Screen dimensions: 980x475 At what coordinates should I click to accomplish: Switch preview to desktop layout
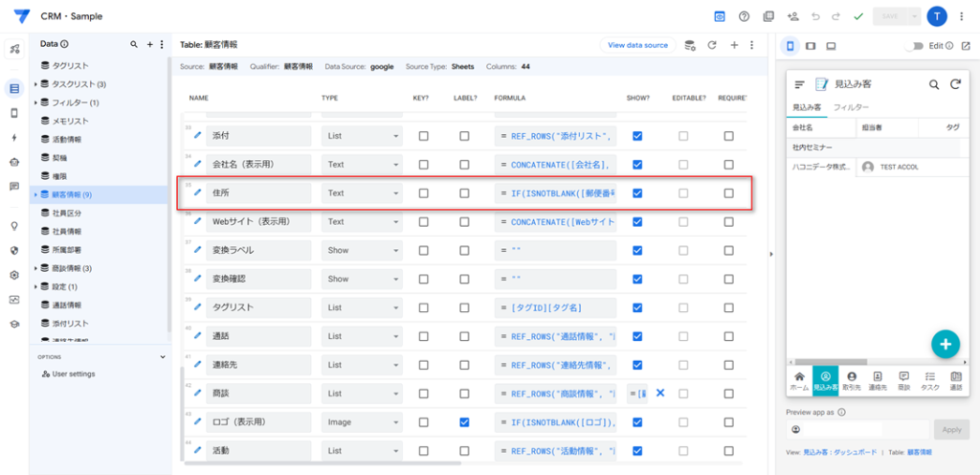tap(832, 46)
